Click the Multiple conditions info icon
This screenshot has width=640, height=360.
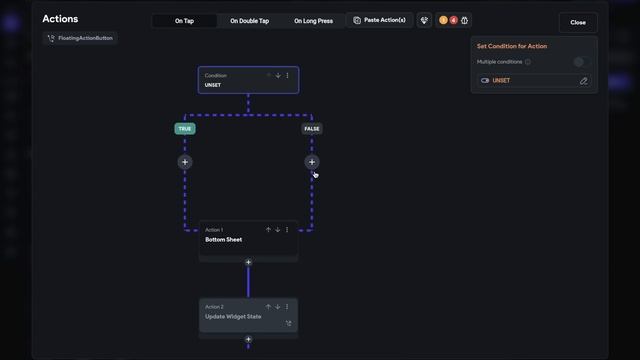pos(528,62)
